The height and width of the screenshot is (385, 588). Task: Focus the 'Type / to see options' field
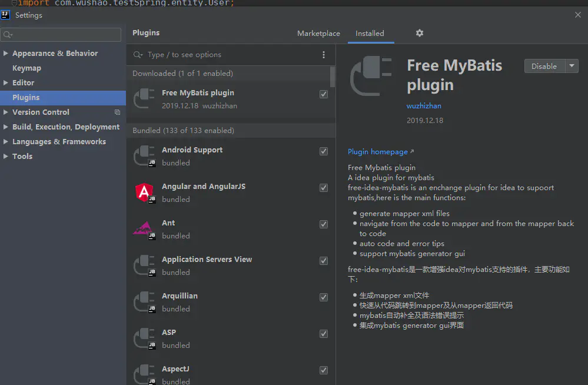point(231,55)
